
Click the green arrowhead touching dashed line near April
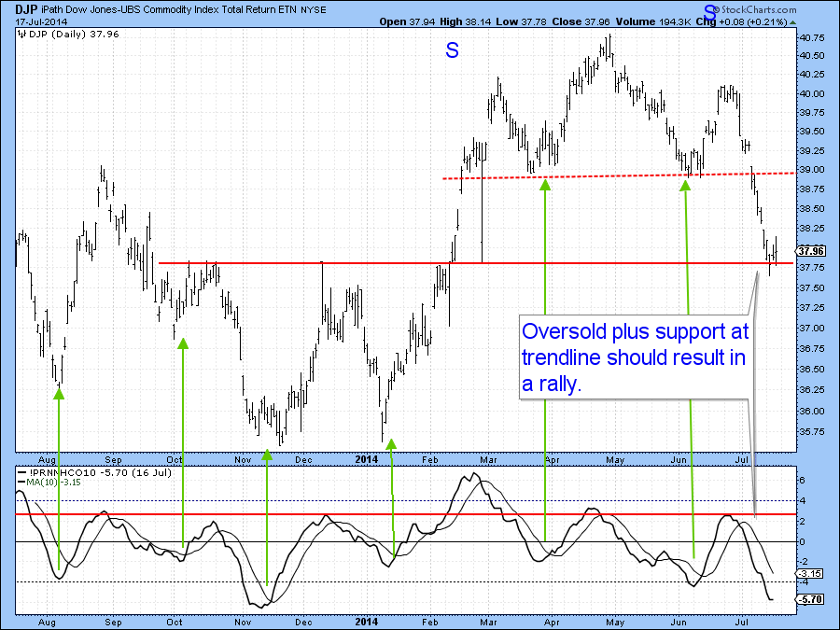pyautogui.click(x=545, y=184)
